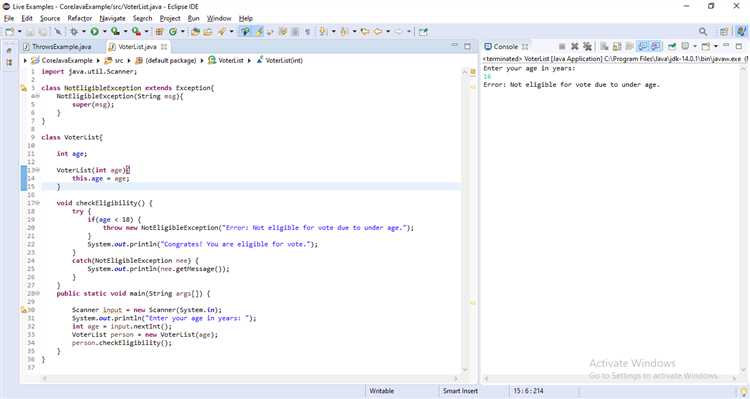
Task: Toggle Show Console on standard output change
Action: pyautogui.click(x=643, y=46)
